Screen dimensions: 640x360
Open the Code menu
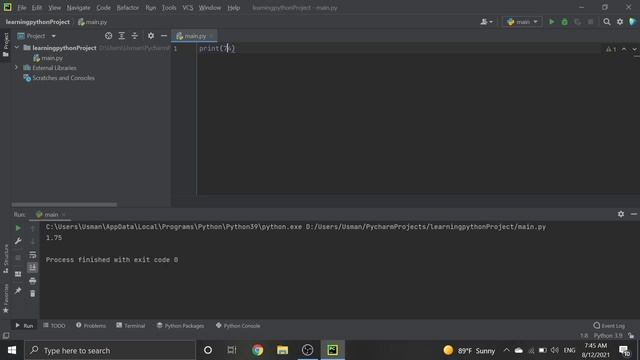click(x=103, y=8)
